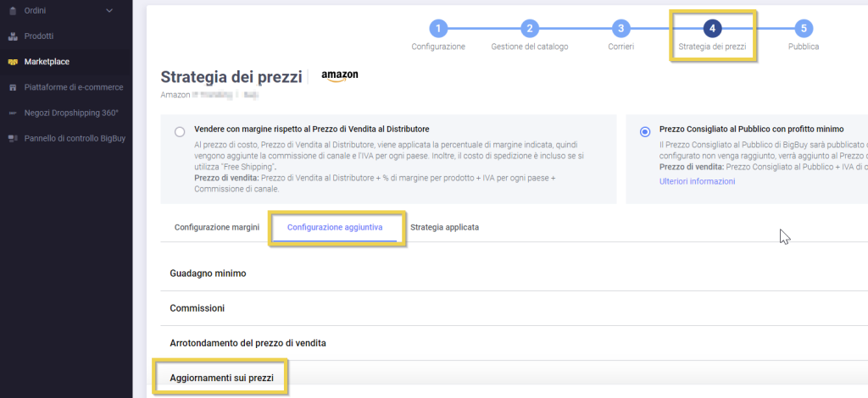Open the Aggiornamenti sui prezzi section
Image resolution: width=868 pixels, height=398 pixels.
click(x=221, y=376)
